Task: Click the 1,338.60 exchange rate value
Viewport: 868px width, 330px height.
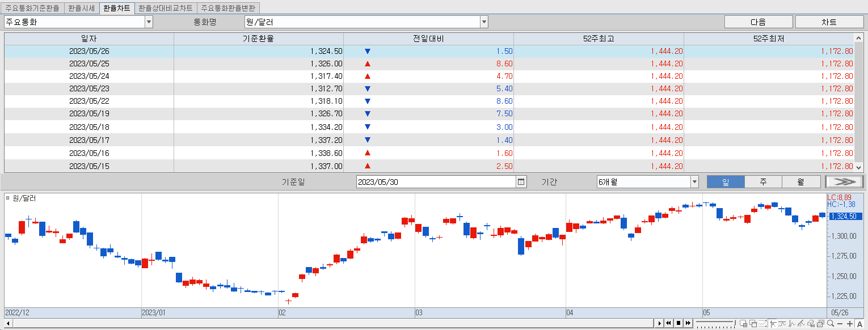Action: pos(326,153)
